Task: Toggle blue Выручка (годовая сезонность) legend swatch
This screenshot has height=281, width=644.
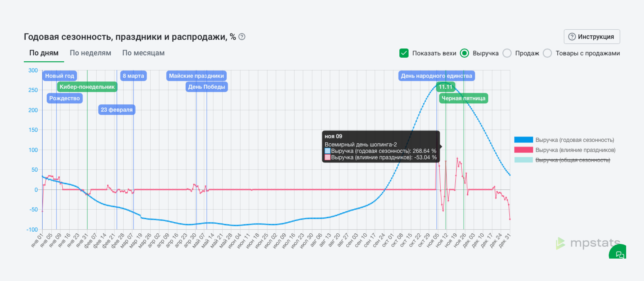Action: coord(524,140)
